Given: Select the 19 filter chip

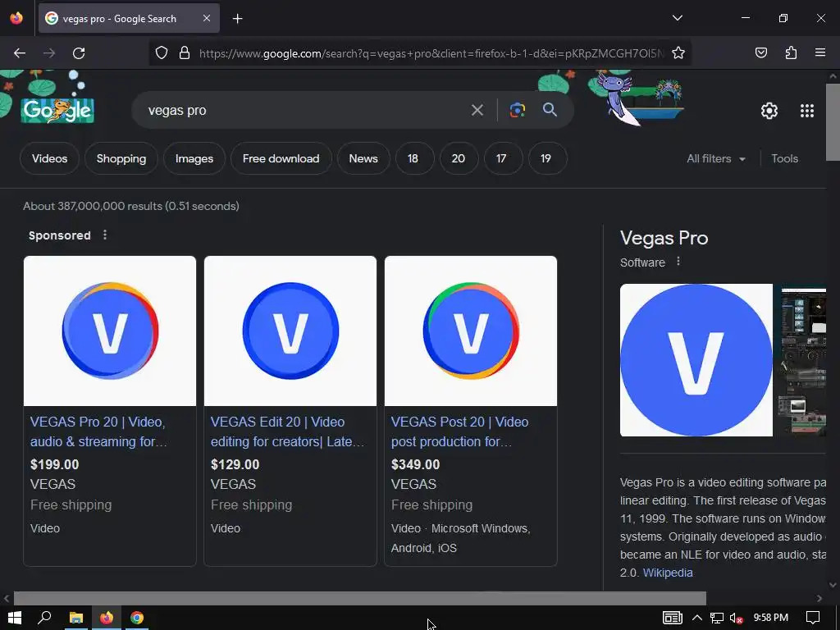Looking at the screenshot, I should 546,158.
